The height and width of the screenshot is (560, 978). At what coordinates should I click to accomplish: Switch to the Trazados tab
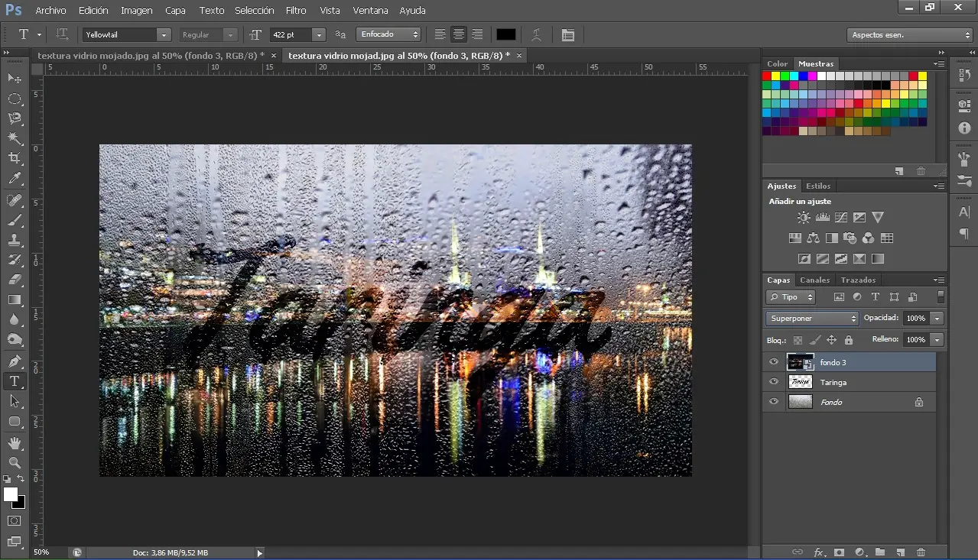[858, 280]
